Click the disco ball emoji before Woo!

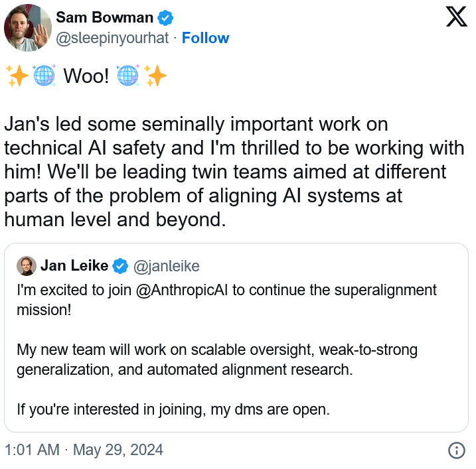[x=44, y=76]
